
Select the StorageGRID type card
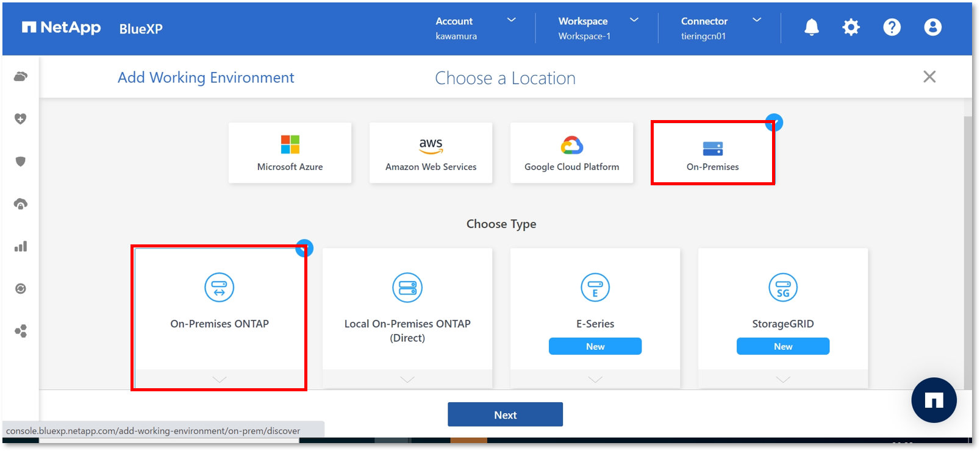click(x=783, y=317)
